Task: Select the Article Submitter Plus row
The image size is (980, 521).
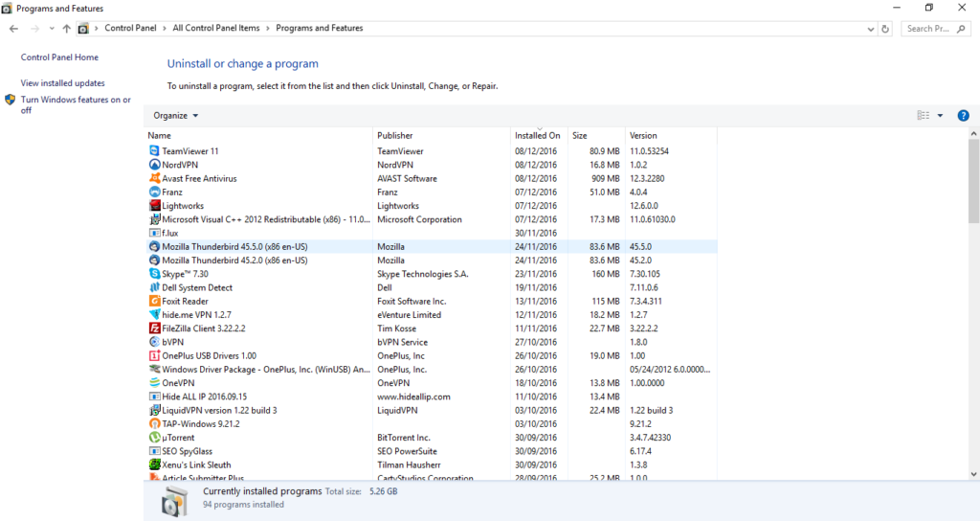Action: click(432, 477)
